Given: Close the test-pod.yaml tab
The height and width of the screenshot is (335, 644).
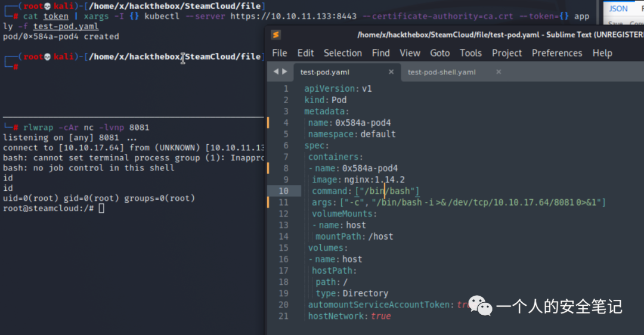Looking at the screenshot, I should (391, 72).
